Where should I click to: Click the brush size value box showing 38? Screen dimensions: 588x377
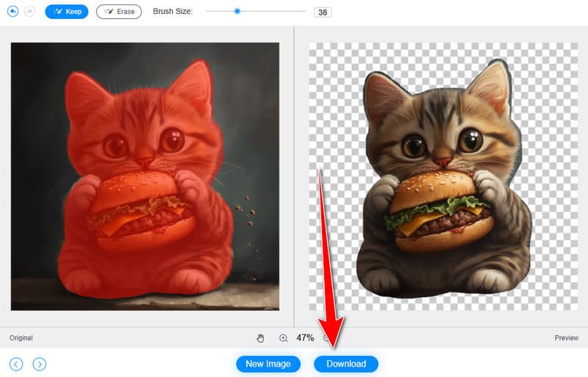coord(322,12)
